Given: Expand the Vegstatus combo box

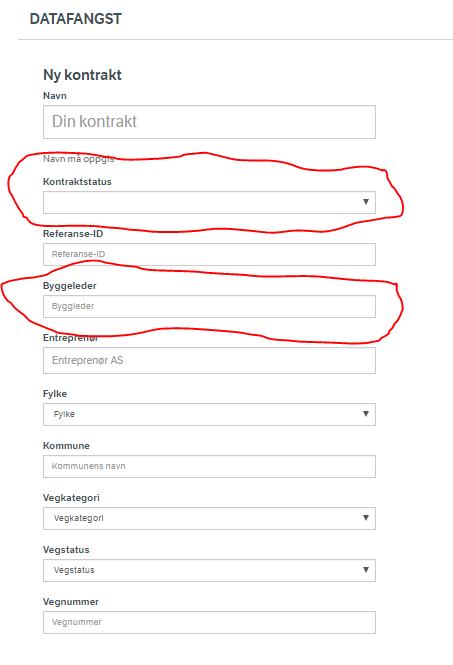Looking at the screenshot, I should (x=209, y=570).
